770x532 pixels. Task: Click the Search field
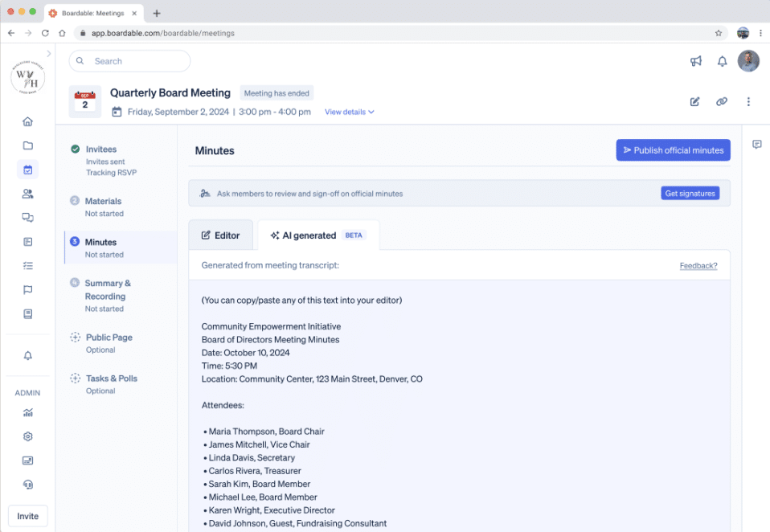click(129, 61)
